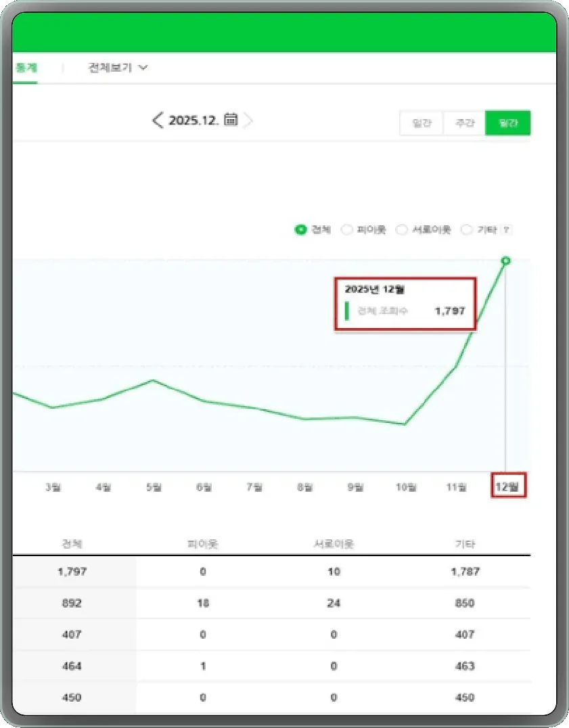569x728 pixels.
Task: Click the 464 total cell
Action: click(72, 666)
